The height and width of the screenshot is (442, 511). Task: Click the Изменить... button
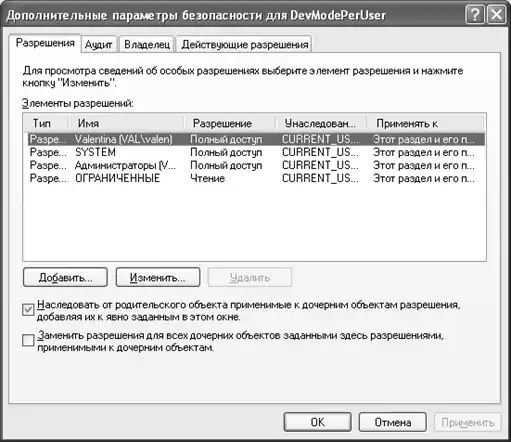pyautogui.click(x=158, y=277)
